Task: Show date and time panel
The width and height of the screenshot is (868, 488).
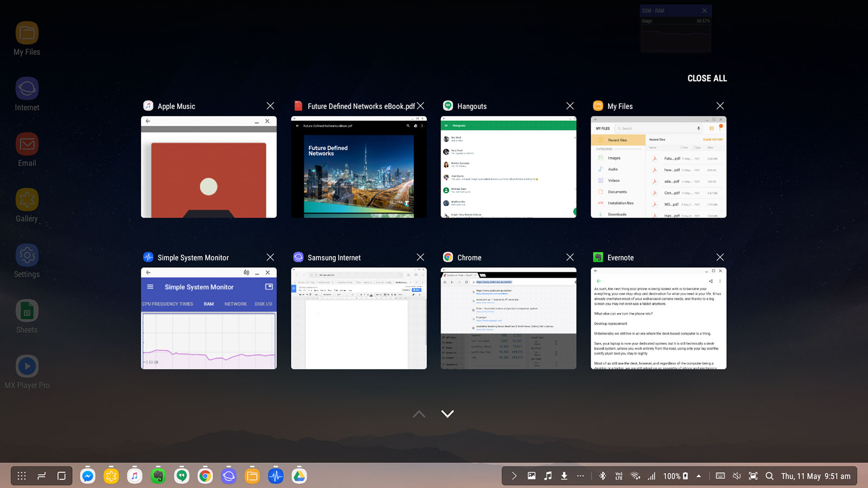Action: click(815, 476)
